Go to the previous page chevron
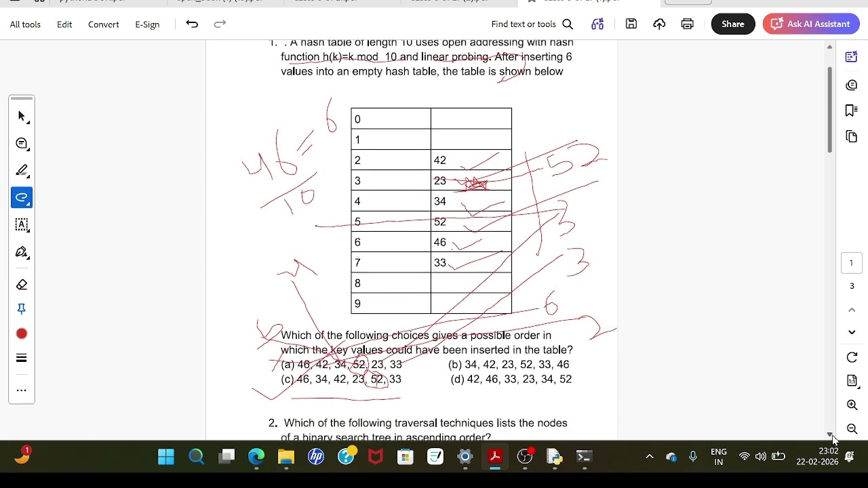 coord(852,310)
